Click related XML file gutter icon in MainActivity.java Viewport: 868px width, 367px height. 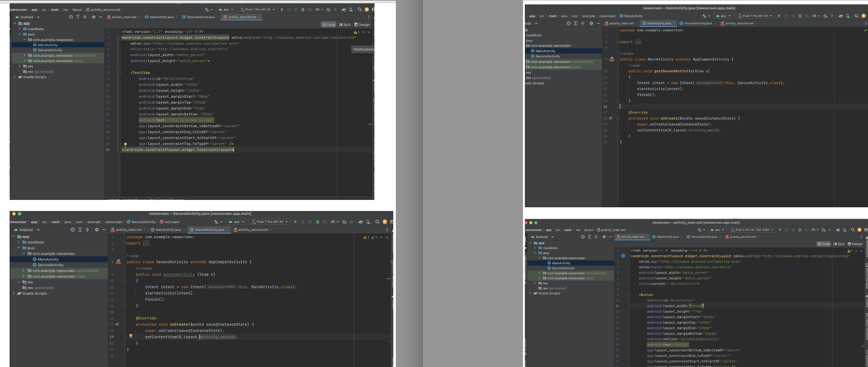pos(611,59)
